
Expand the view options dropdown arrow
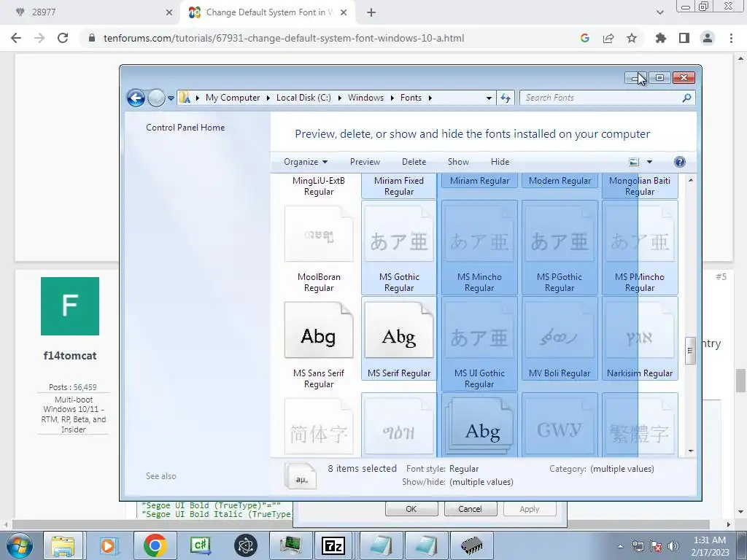(x=649, y=162)
